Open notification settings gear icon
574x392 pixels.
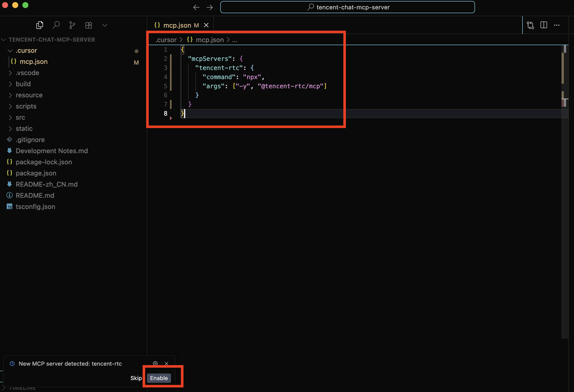click(x=155, y=363)
